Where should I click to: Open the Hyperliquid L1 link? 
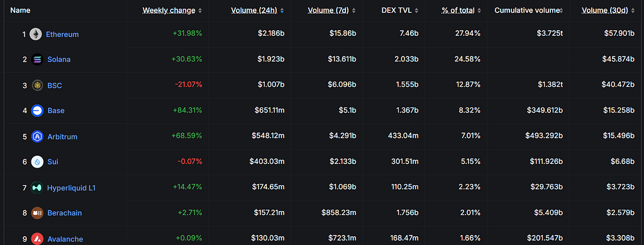click(71, 188)
